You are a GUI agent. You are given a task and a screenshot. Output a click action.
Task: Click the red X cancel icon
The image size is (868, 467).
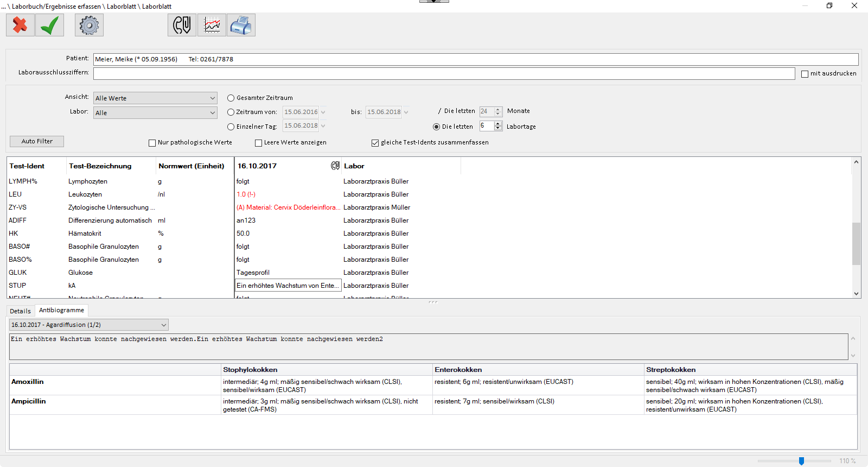pyautogui.click(x=20, y=25)
